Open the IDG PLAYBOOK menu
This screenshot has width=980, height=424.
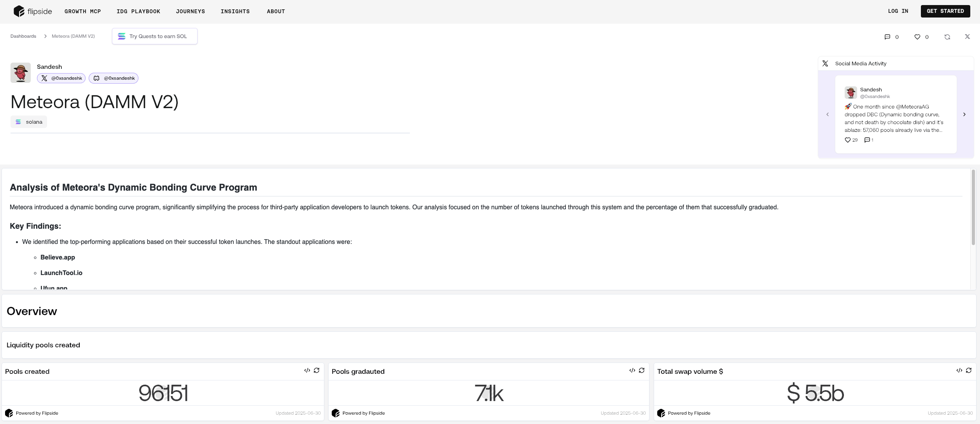coord(138,11)
